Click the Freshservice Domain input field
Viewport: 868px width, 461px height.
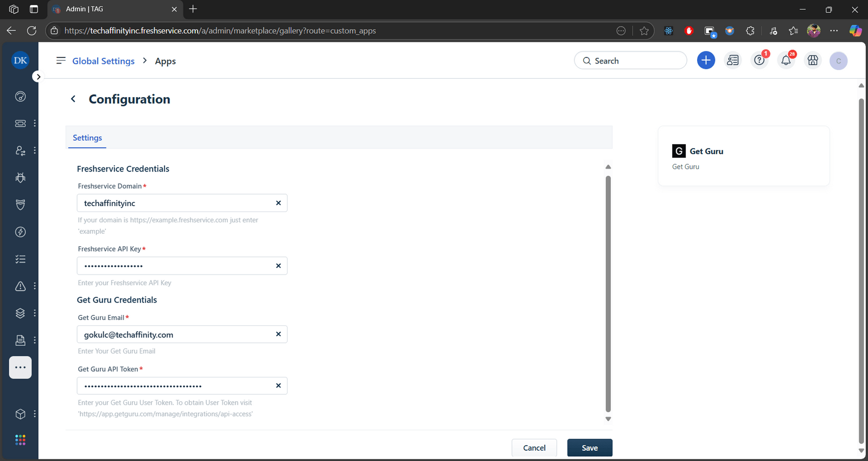182,203
